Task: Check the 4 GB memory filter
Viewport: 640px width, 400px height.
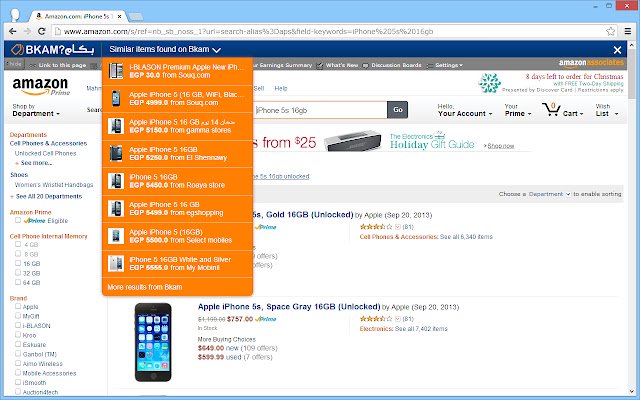Action: 18,244
